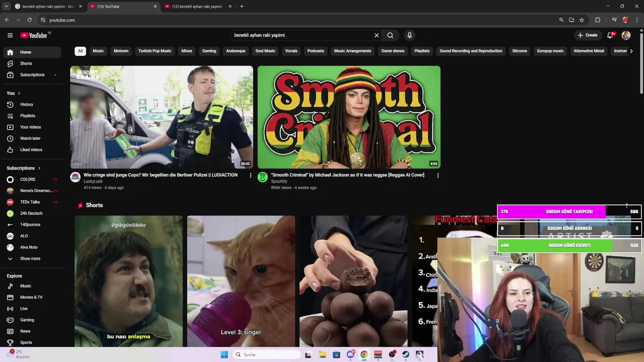Open Chrome three-dot menu
Image resolution: width=644 pixels, height=362 pixels.
coord(636,20)
